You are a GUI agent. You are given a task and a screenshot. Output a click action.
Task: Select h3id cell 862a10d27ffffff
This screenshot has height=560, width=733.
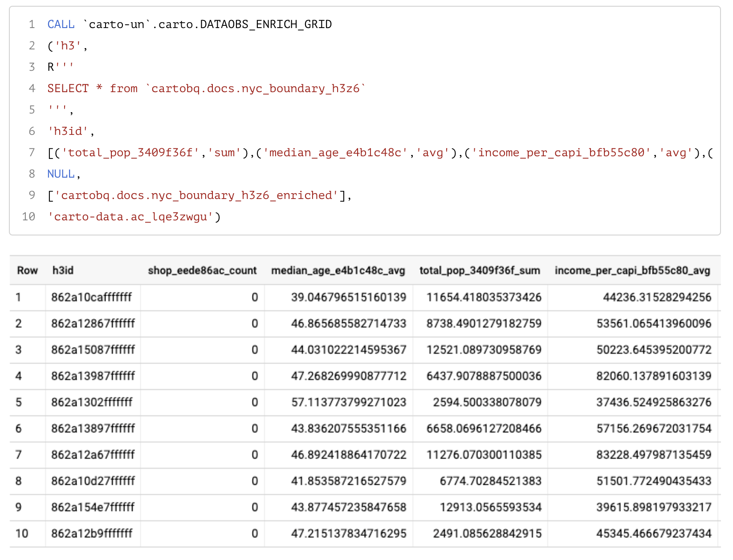[x=93, y=481]
